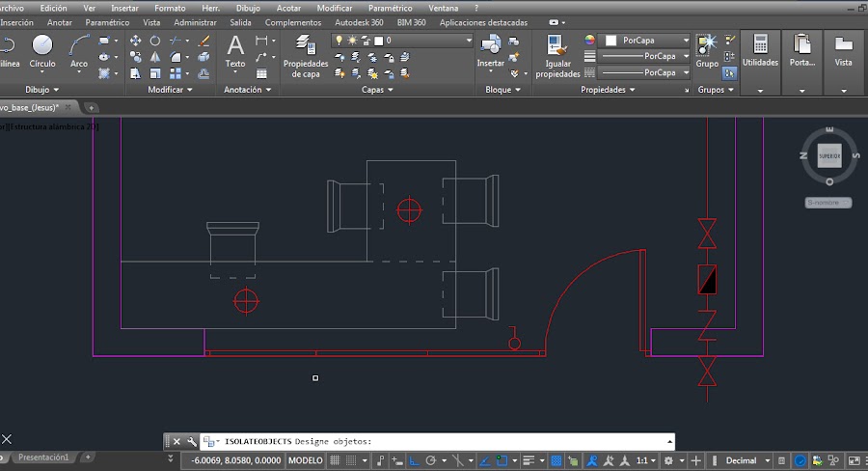Open the Formato menu
The height and width of the screenshot is (471, 868).
tap(170, 8)
